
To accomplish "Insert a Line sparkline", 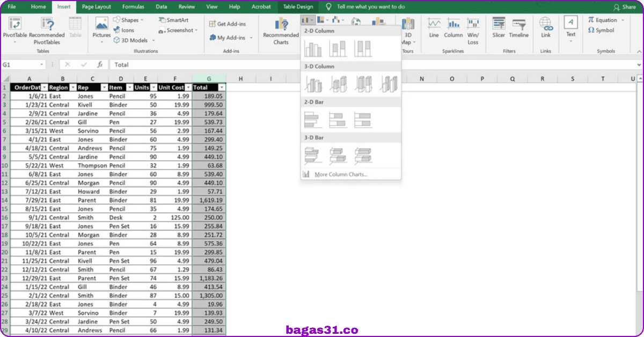I will [x=434, y=29].
